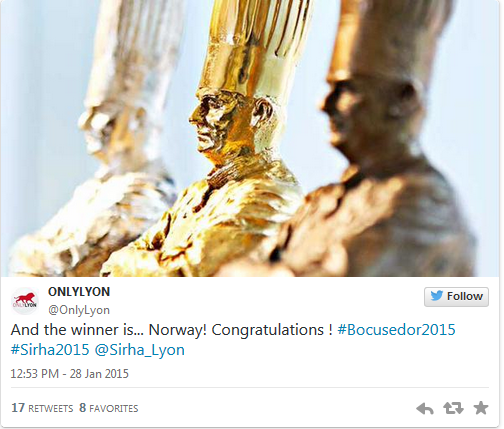The height and width of the screenshot is (429, 504).
Task: Click the reply arrow icon
Action: [425, 408]
